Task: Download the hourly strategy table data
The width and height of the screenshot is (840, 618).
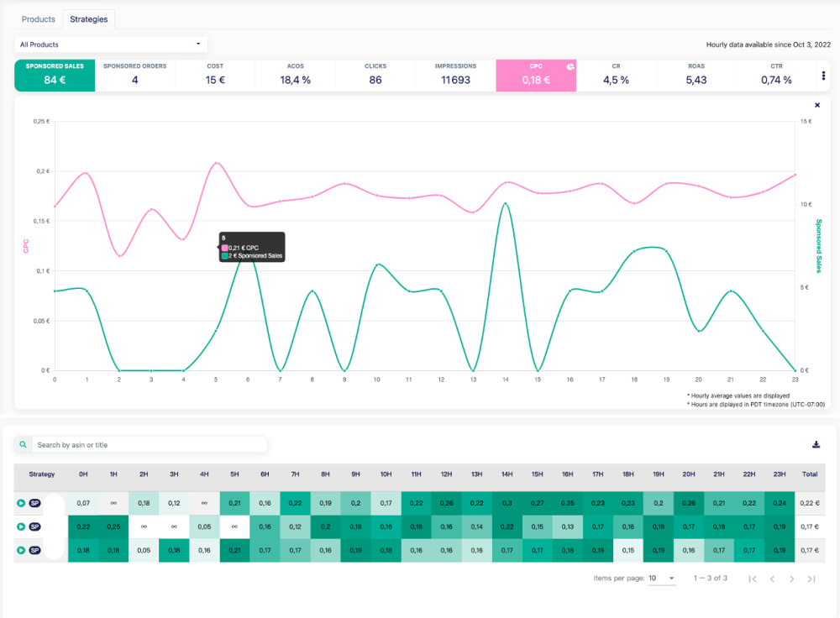Action: [816, 445]
